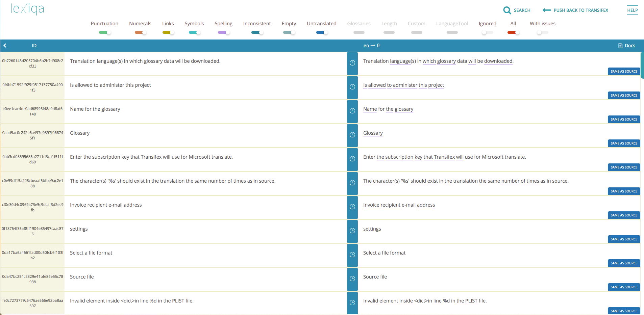644x315 pixels.
Task: Click the disabled Length switch
Action: click(x=389, y=32)
